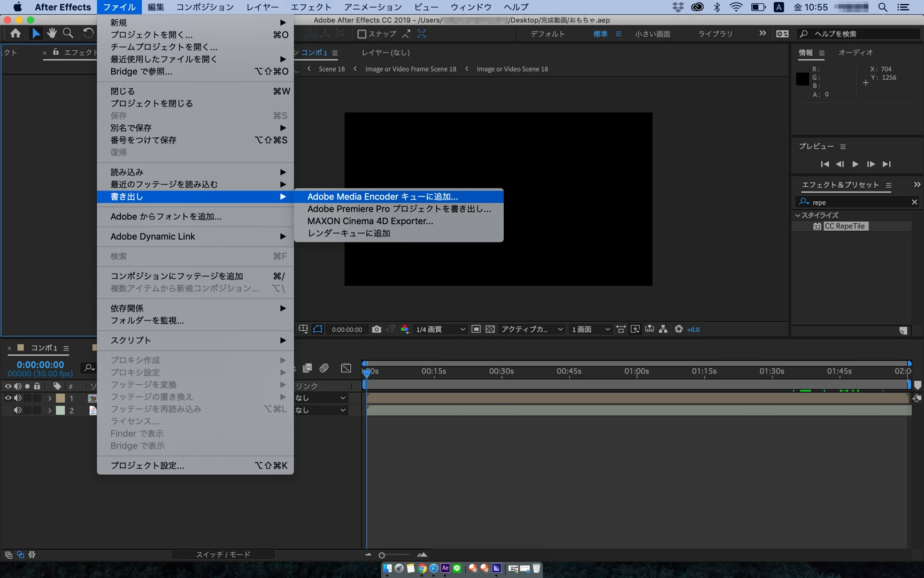
Task: Open the エフェクト menu in menu bar
Action: (311, 7)
